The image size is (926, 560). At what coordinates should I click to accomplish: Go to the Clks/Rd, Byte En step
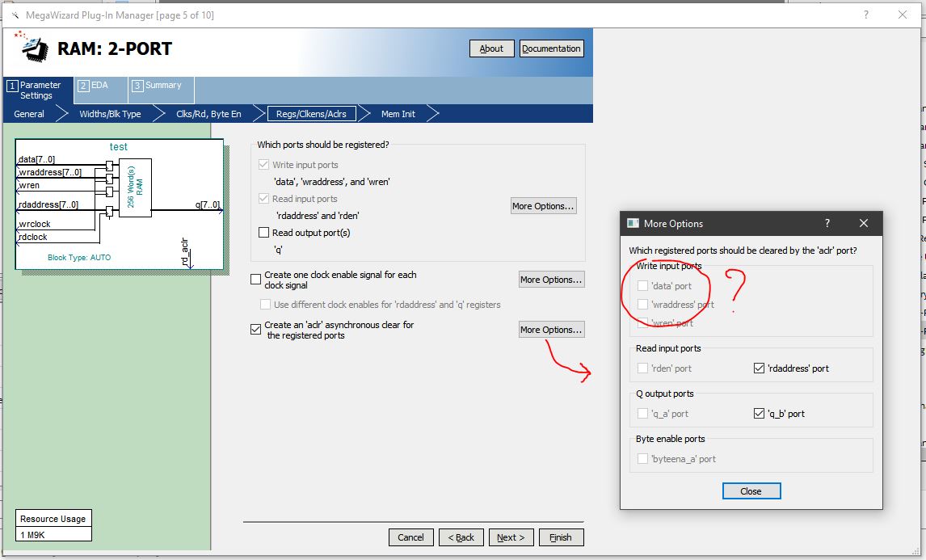tap(208, 114)
